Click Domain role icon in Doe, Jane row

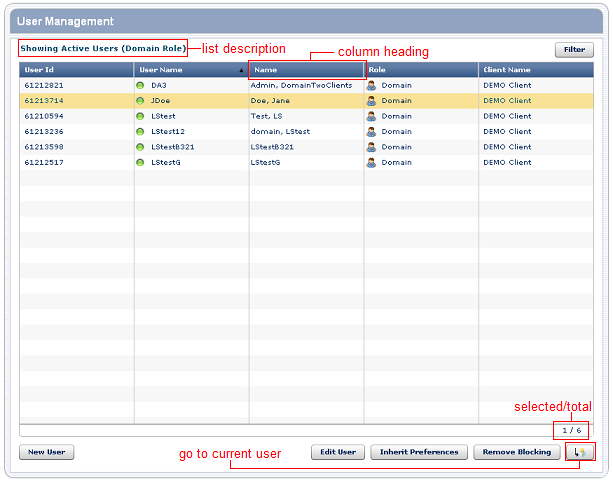371,101
